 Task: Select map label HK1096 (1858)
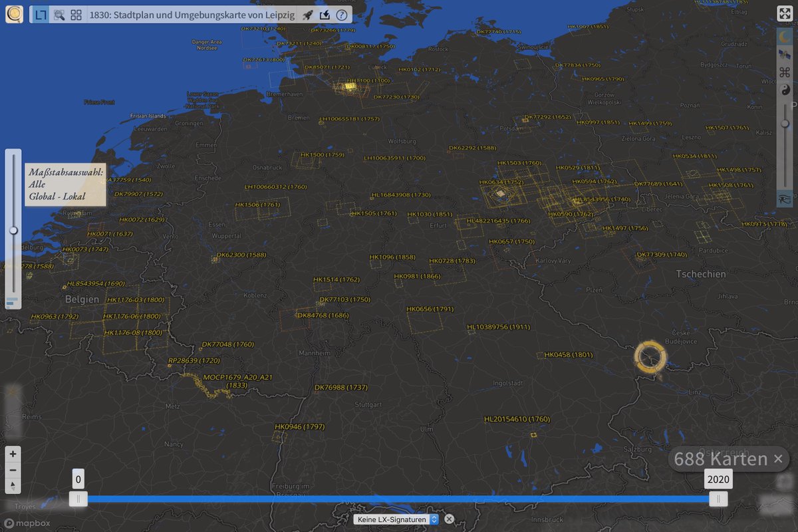tap(392, 257)
